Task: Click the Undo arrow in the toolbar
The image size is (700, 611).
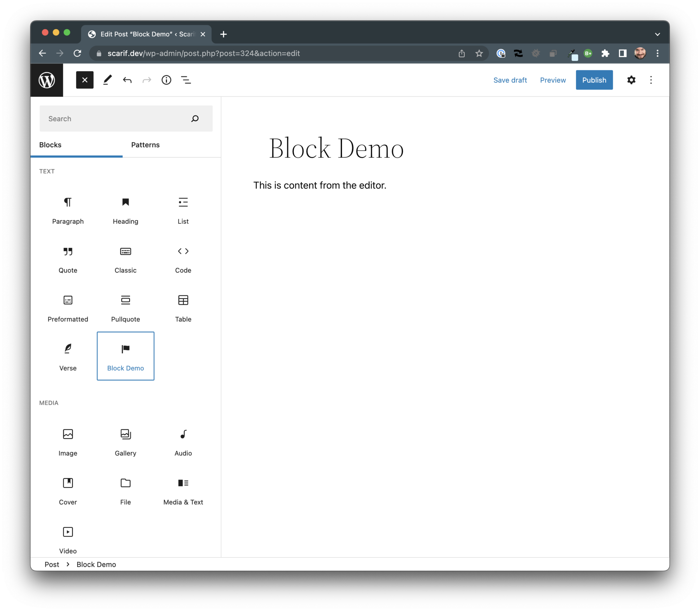Action: coord(127,80)
